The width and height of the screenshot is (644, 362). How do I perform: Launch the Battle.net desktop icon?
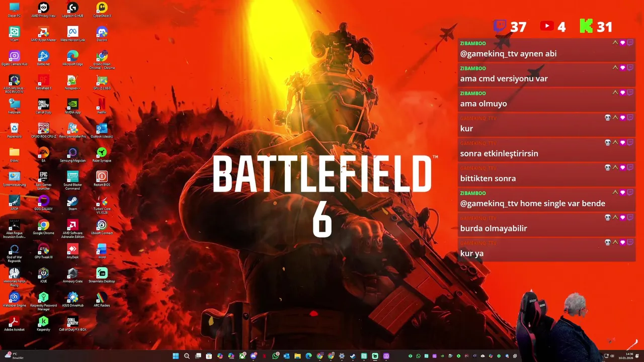(43, 58)
